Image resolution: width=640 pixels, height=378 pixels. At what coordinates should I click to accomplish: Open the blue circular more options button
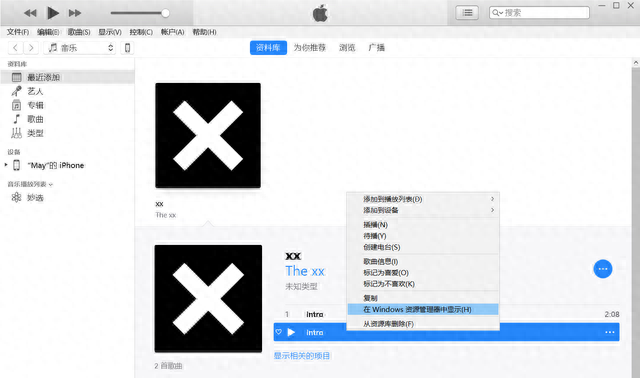pos(603,269)
